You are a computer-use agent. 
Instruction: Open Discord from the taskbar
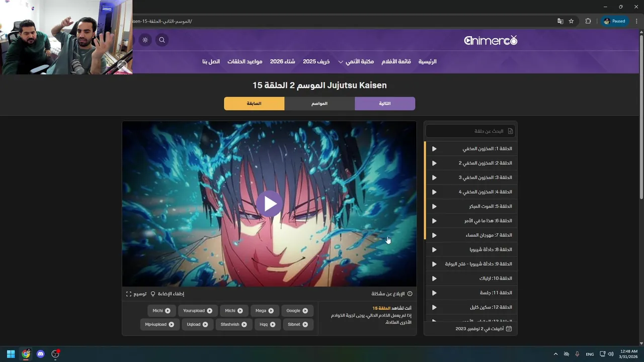pos(41,354)
